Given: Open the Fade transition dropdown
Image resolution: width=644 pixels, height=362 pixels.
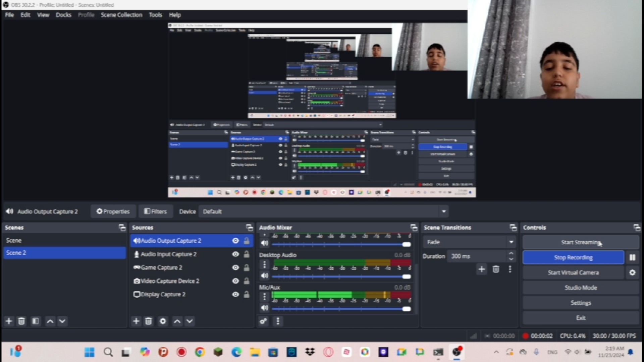Looking at the screenshot, I should [470, 242].
